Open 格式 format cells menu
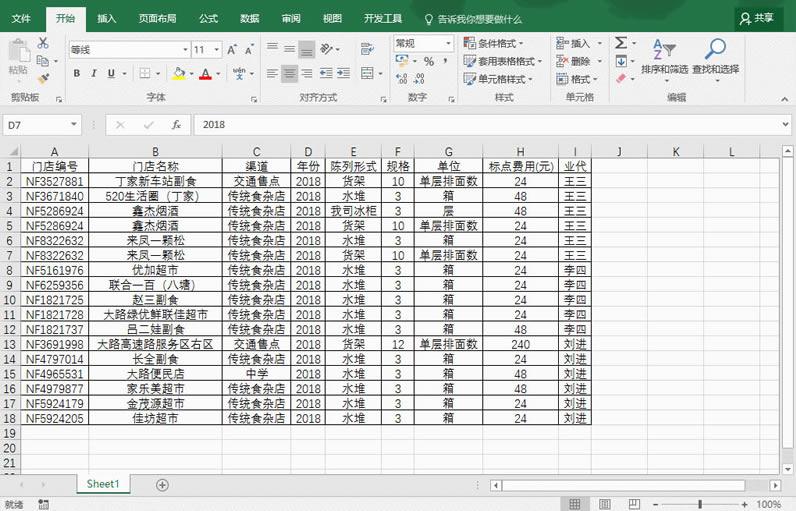 [x=577, y=79]
